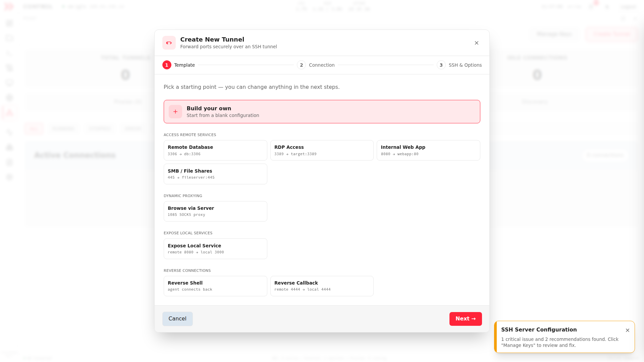
Task: Click the Next button
Action: click(x=466, y=319)
